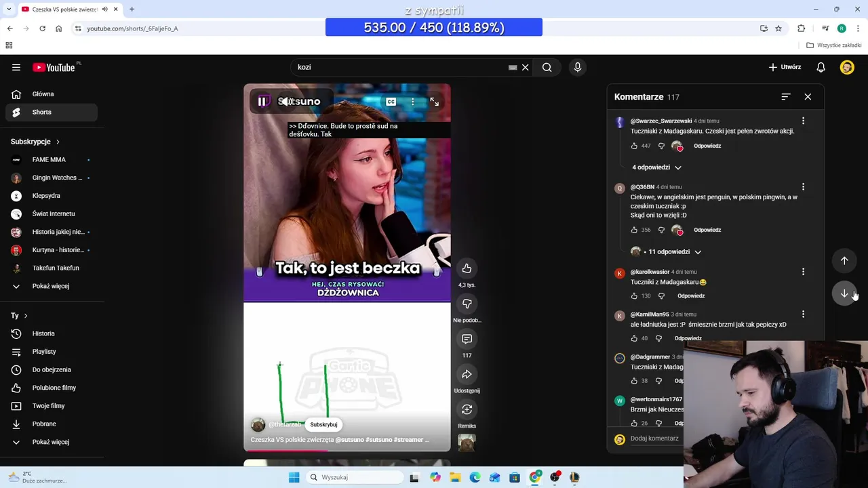Mute the Shorts video volume

287,102
